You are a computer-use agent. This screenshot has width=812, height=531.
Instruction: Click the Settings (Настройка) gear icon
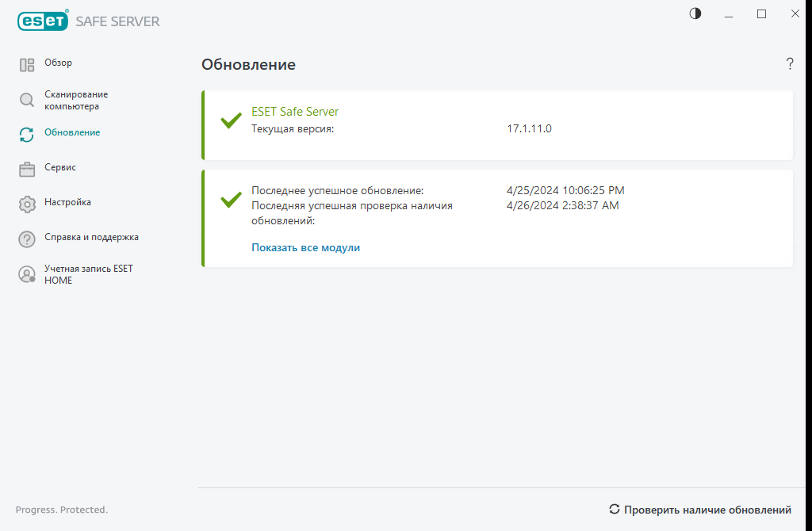click(27, 204)
